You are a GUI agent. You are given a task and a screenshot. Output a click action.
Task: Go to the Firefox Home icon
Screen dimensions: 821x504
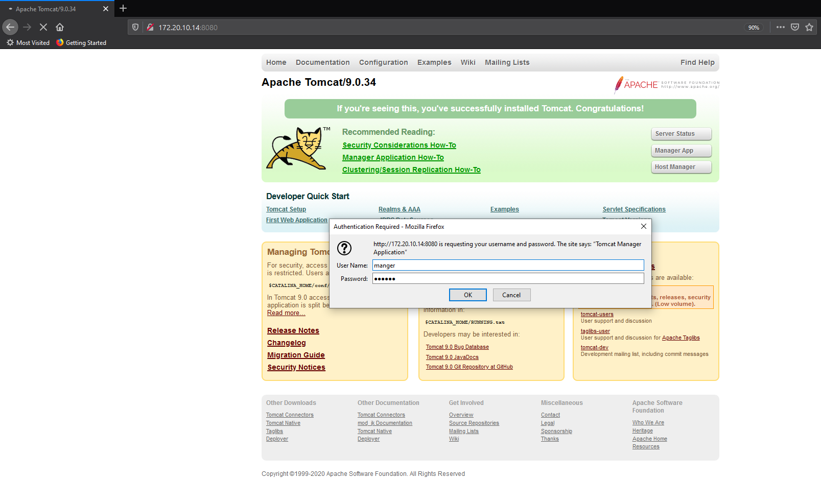click(x=60, y=27)
